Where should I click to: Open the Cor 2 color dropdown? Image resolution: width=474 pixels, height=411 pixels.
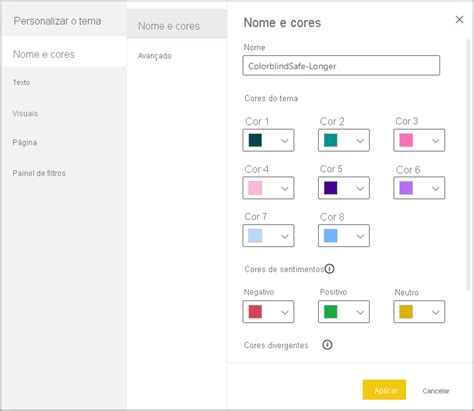tap(344, 140)
